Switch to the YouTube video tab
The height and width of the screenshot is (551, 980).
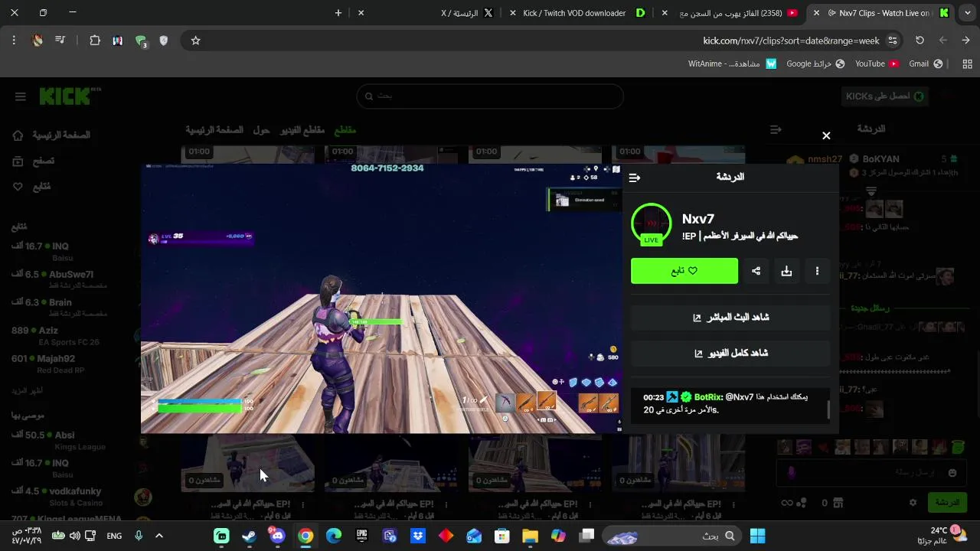coord(731,13)
